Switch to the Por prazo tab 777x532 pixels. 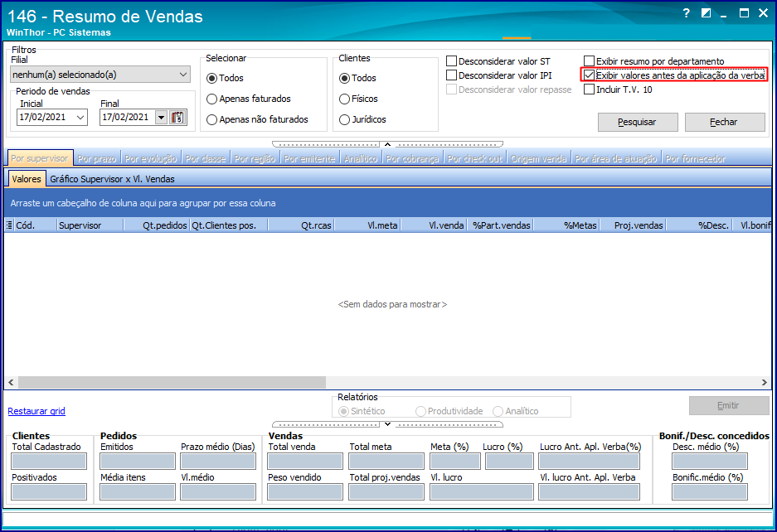coord(97,158)
